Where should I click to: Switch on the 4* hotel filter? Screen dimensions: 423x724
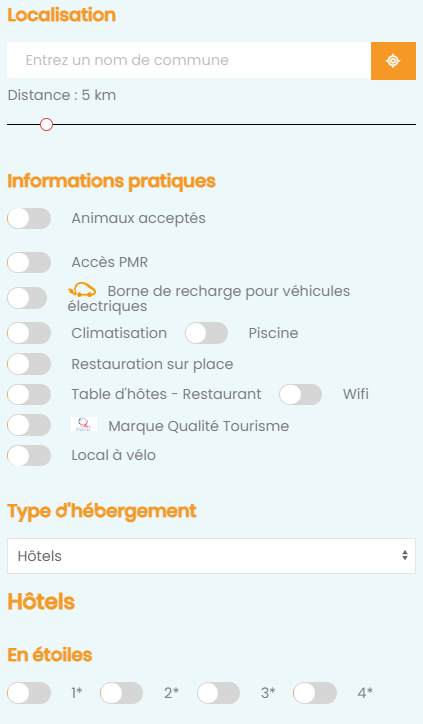(315, 693)
